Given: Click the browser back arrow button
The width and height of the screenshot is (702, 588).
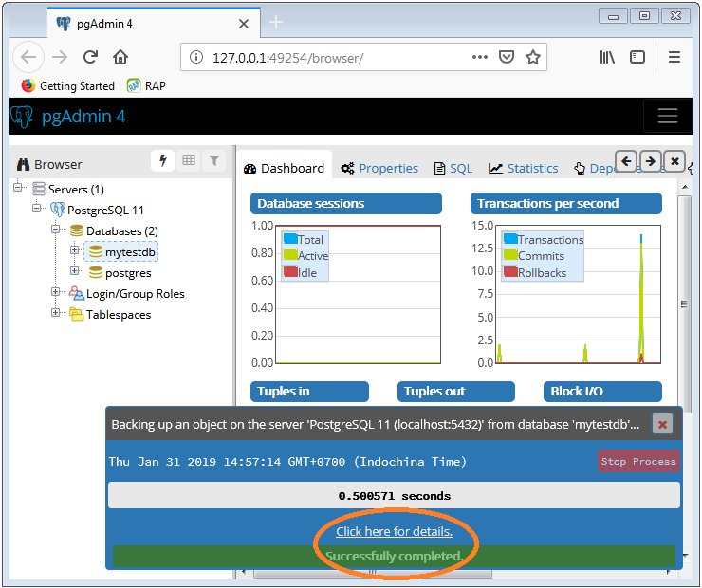Looking at the screenshot, I should click(28, 57).
